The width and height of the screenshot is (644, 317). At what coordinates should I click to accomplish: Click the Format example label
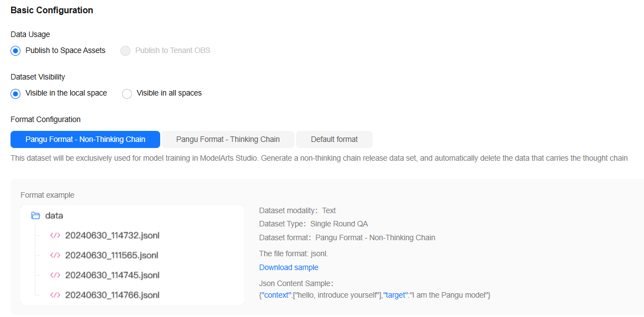[x=47, y=195]
